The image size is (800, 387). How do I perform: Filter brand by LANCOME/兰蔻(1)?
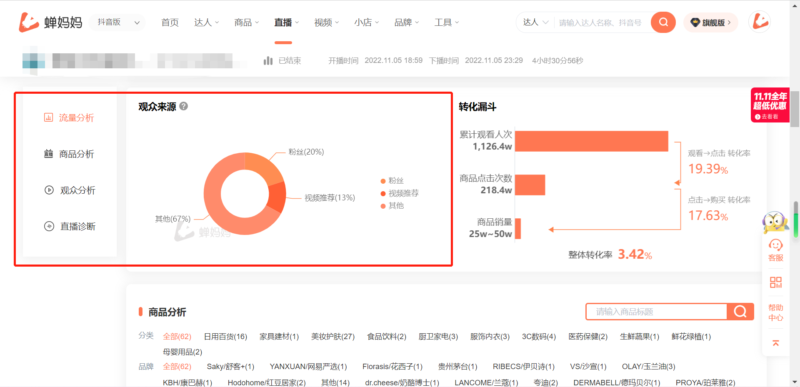[x=485, y=382]
